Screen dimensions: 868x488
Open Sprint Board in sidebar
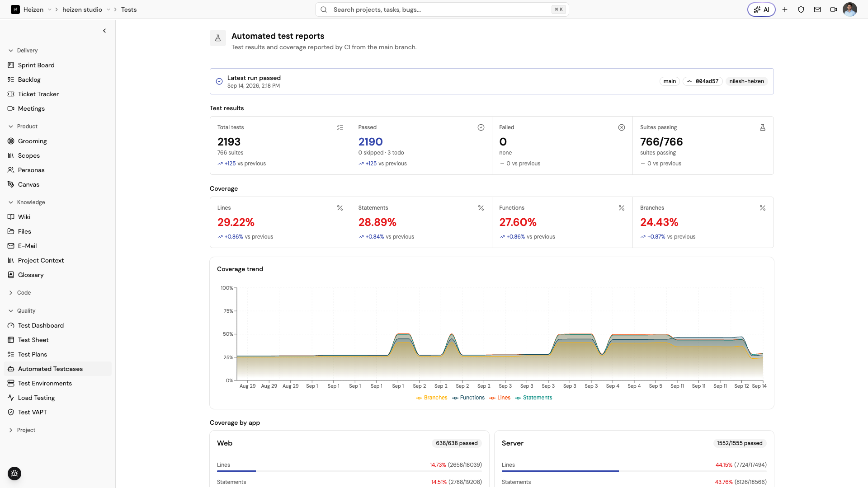pyautogui.click(x=57, y=65)
